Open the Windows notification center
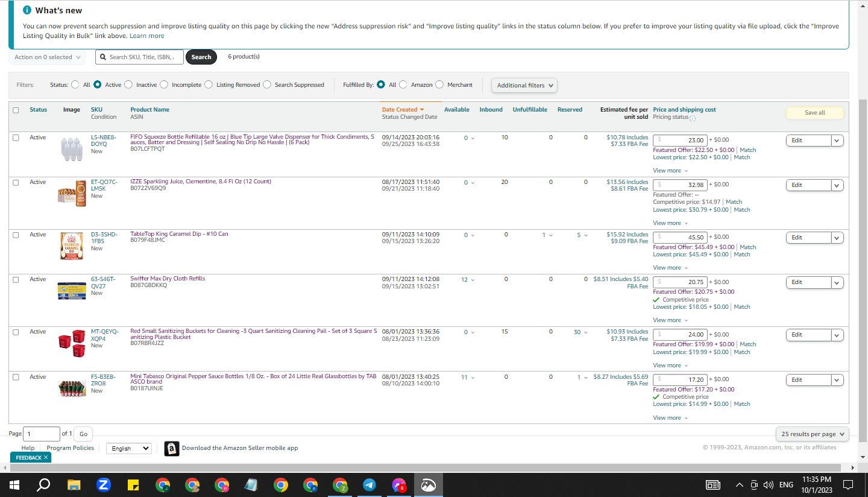Image resolution: width=868 pixels, height=497 pixels. click(848, 484)
